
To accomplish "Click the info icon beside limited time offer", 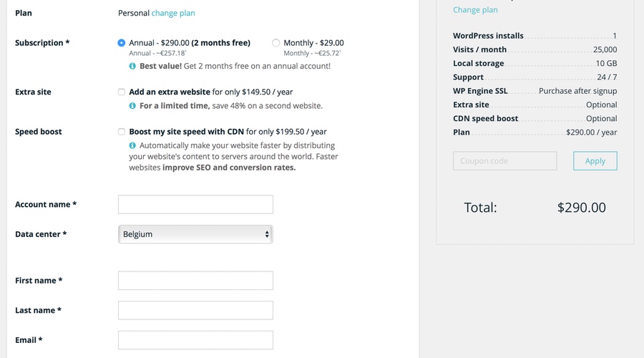I will [132, 106].
